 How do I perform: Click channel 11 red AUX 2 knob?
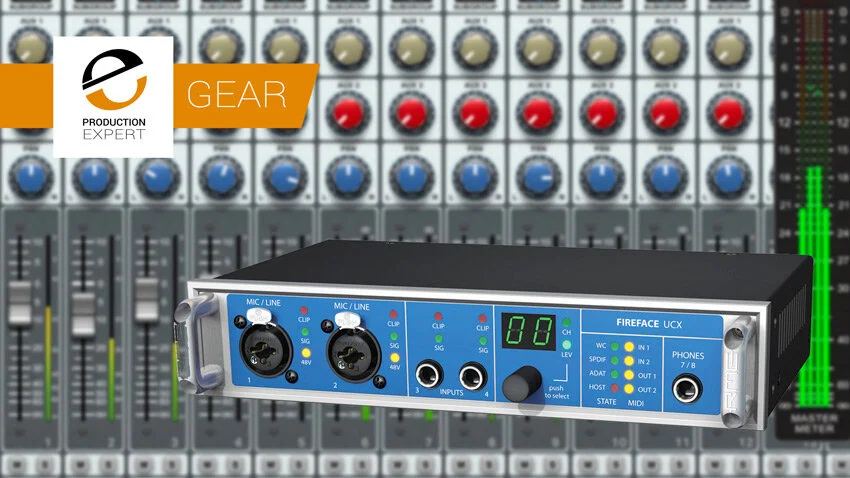665,113
